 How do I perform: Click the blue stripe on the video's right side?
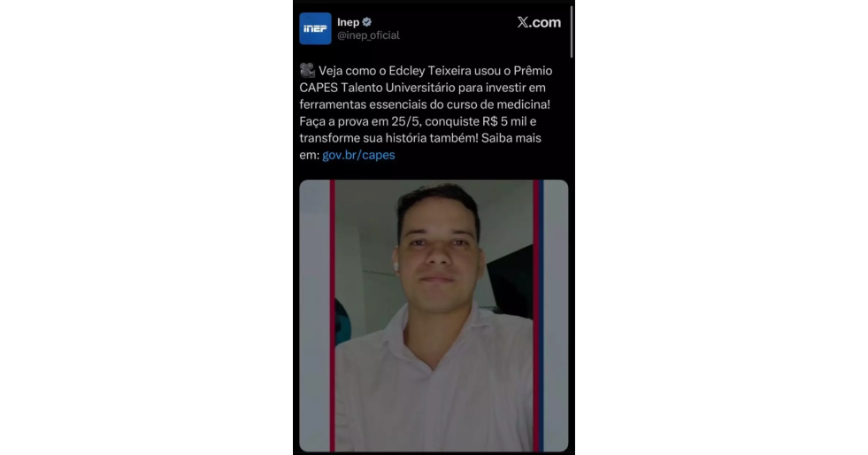click(x=542, y=315)
